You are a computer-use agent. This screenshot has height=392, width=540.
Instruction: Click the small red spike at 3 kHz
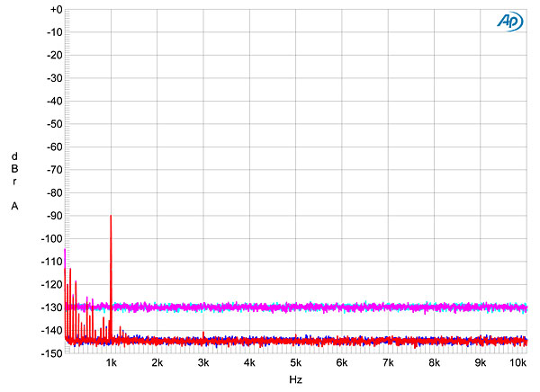[203, 334]
